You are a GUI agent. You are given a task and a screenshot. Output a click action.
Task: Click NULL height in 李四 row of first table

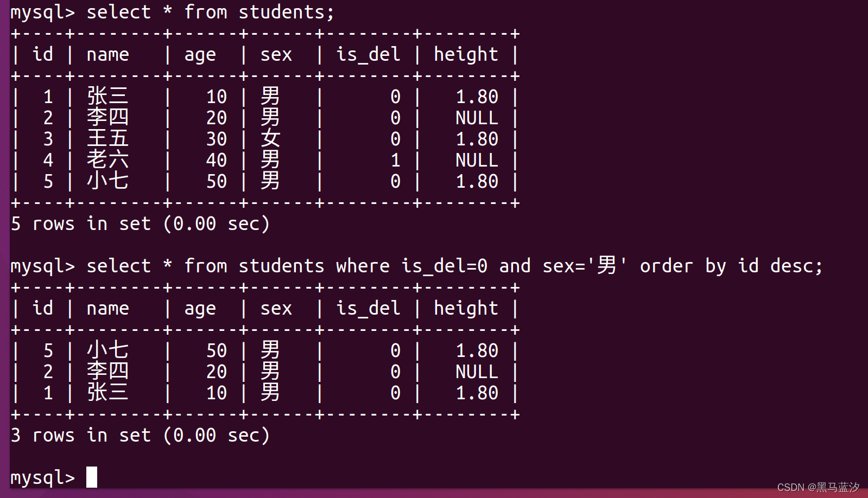[477, 118]
